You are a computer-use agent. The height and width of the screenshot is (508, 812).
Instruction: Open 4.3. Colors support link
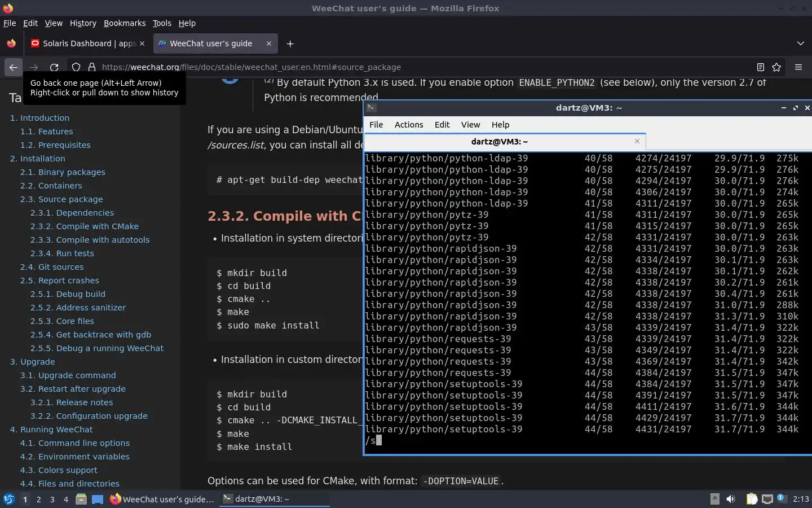click(x=59, y=470)
